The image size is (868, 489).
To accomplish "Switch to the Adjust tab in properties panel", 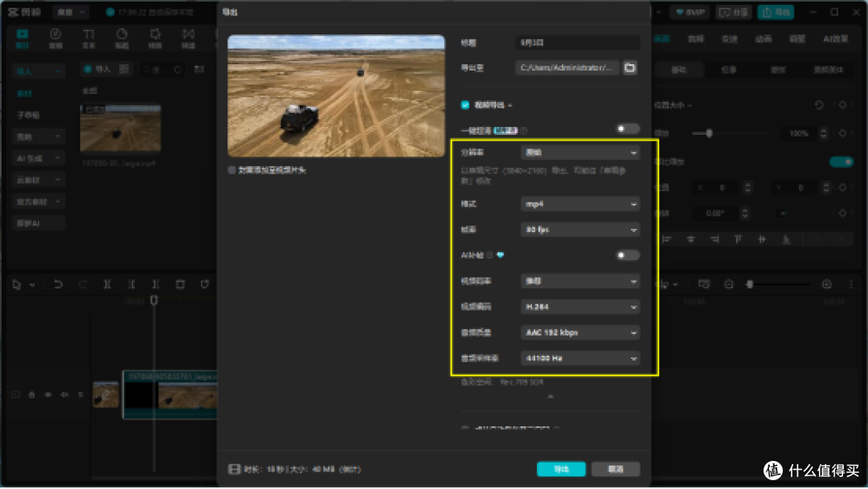I will (797, 39).
